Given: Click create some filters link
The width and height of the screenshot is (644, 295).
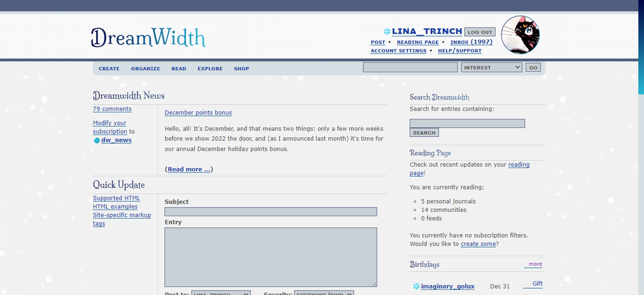Looking at the screenshot, I should click(478, 244).
